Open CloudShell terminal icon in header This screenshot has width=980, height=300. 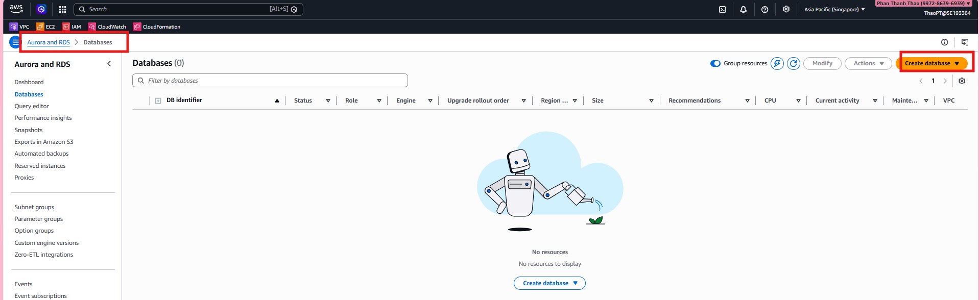click(x=722, y=9)
